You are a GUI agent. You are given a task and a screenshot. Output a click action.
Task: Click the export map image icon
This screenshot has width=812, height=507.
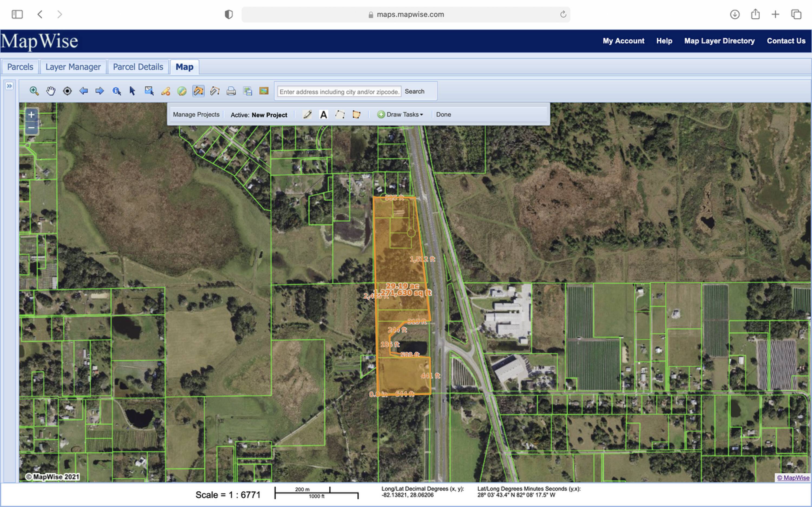tap(264, 91)
